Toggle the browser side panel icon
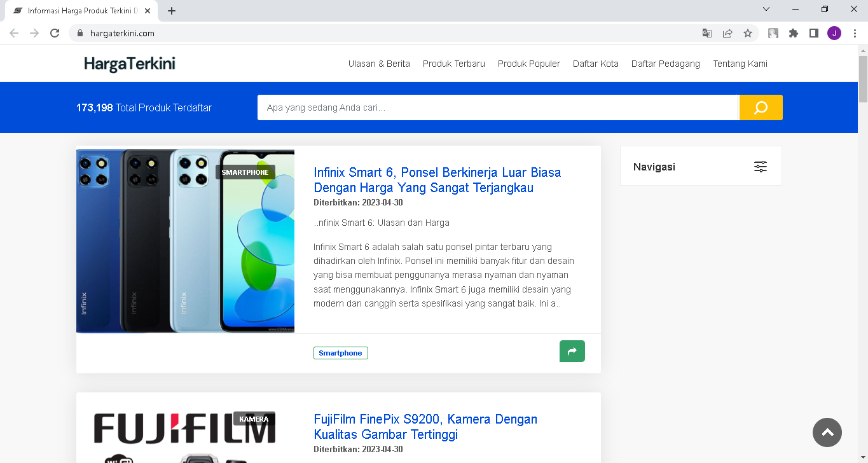 (x=814, y=33)
